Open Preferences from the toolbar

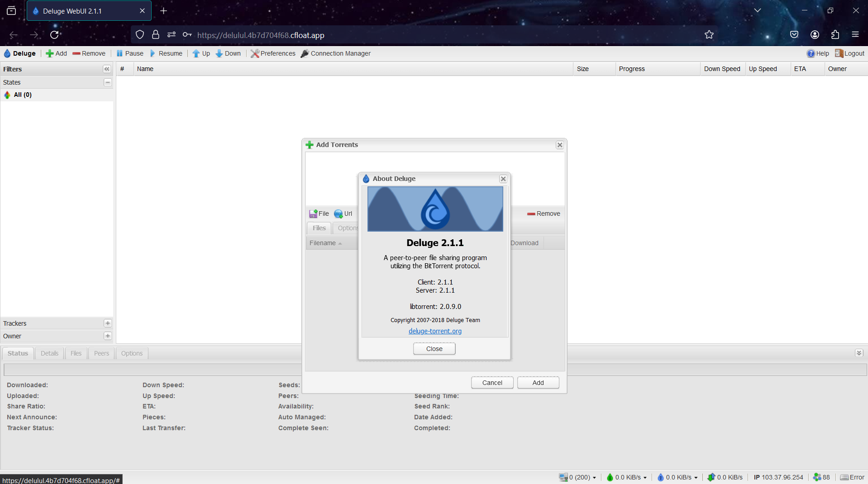pos(273,53)
